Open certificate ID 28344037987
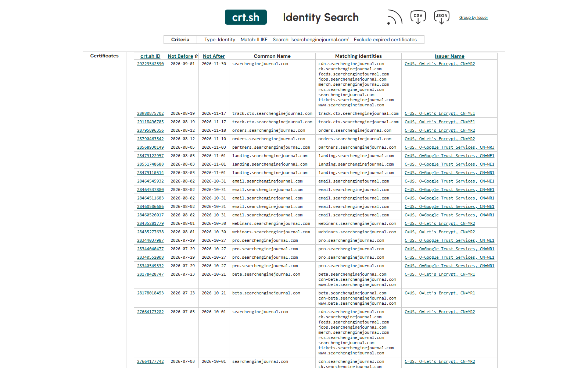The width and height of the screenshot is (588, 368). [x=150, y=241]
